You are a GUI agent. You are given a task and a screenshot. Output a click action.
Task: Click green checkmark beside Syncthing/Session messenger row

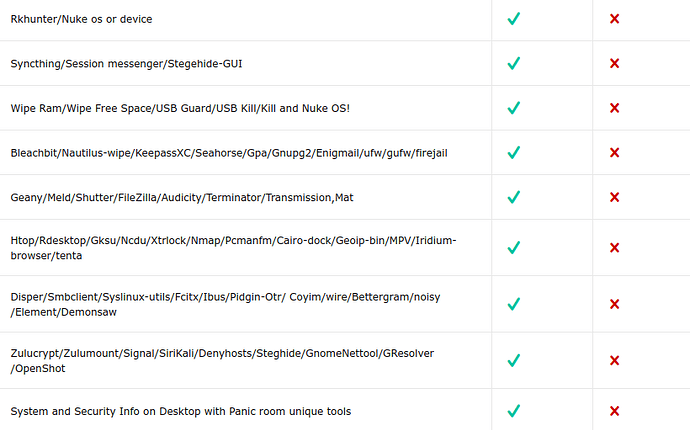coord(514,63)
